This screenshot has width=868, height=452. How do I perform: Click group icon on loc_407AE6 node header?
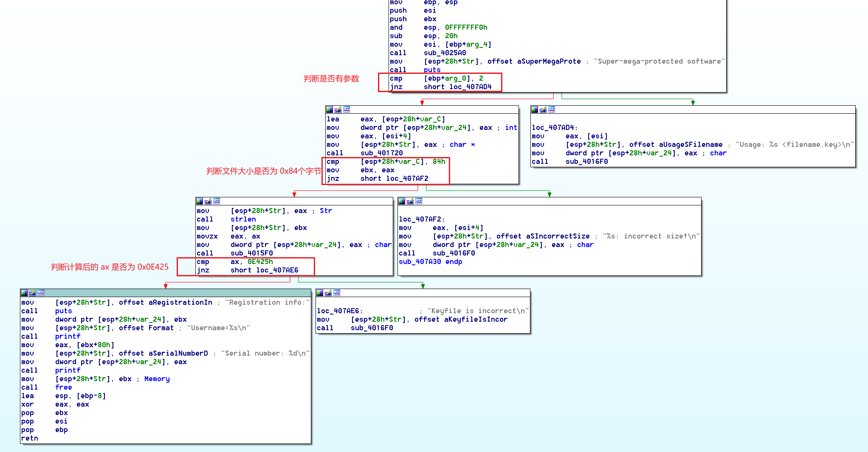tap(337, 293)
